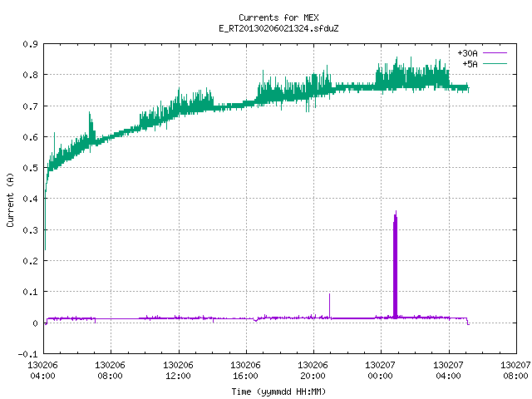Click the +5A legend label
Viewport: 532px width, 399px height.
(x=470, y=64)
